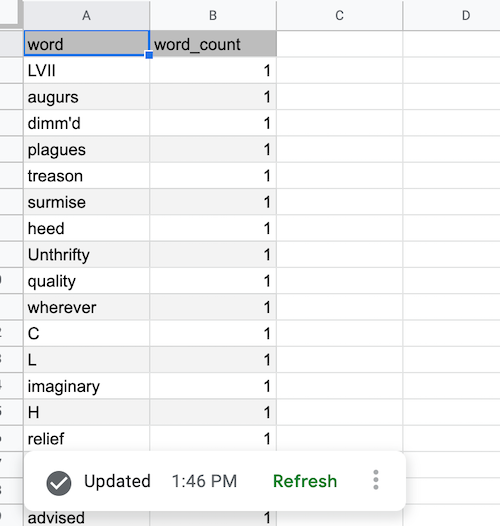Click the select-all corner box
This screenshot has width=500, height=526.
(10, 13)
